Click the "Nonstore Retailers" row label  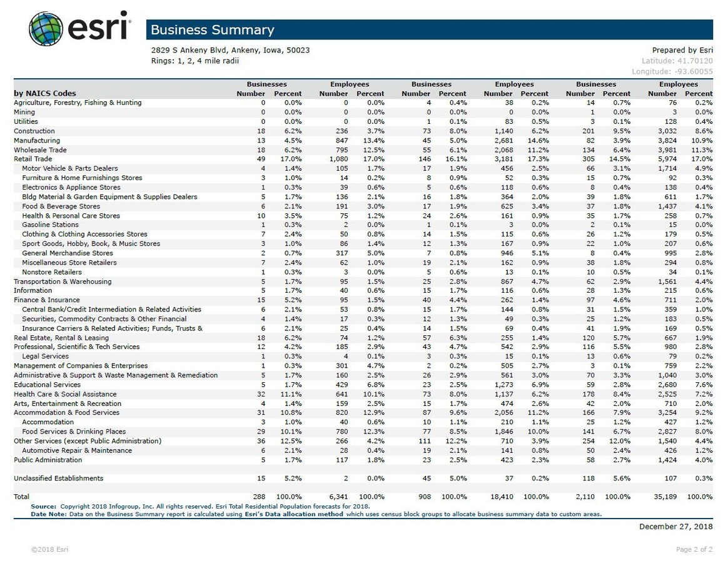point(51,272)
